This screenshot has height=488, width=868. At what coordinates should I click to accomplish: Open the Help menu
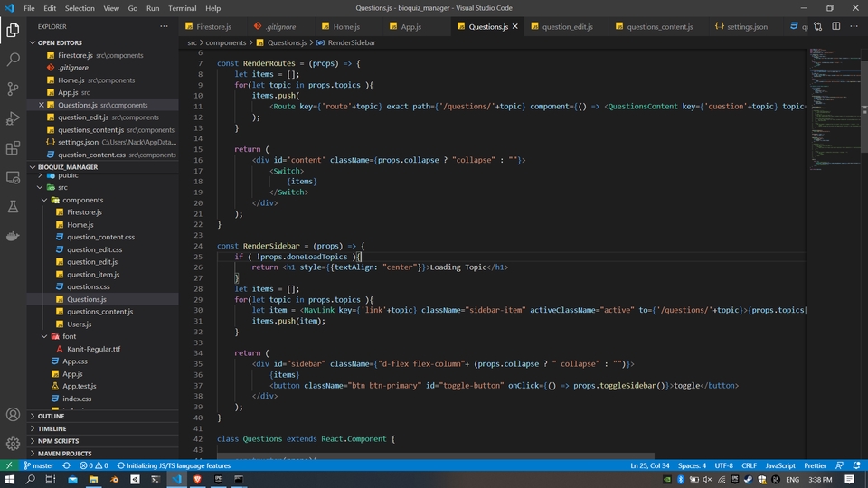[213, 8]
